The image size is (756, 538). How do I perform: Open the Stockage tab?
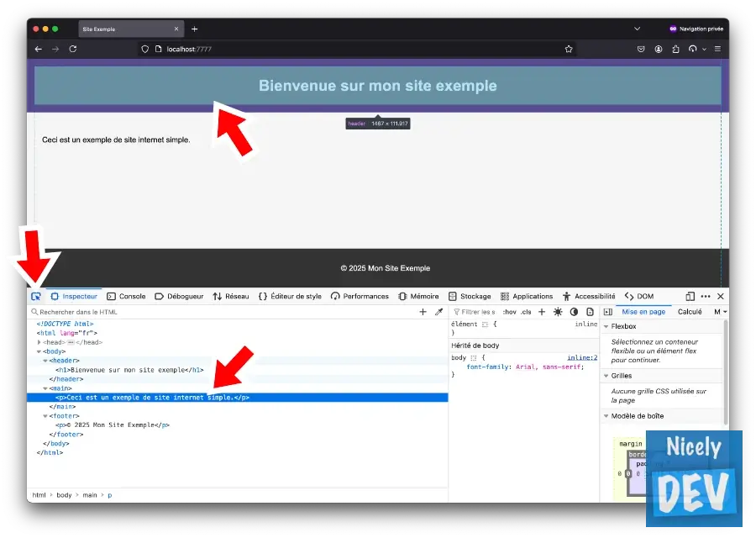coord(470,296)
